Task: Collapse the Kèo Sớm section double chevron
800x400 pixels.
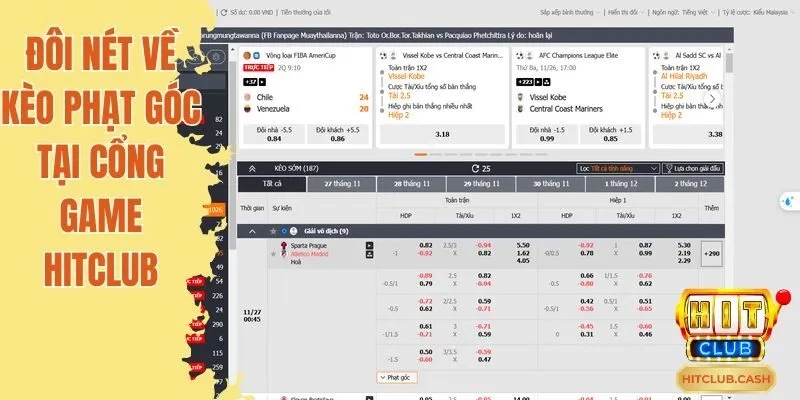Action: [252, 168]
